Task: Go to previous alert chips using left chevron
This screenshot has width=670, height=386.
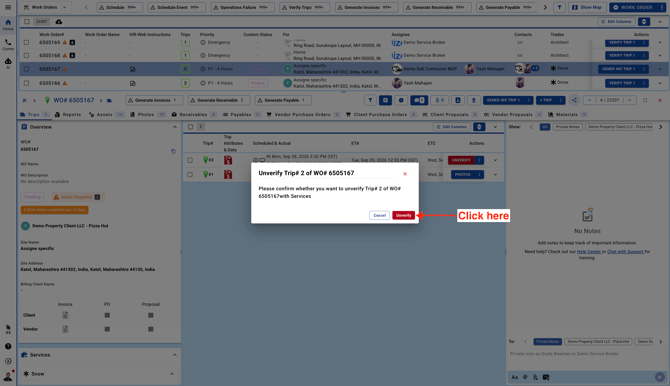Action: coord(86,7)
